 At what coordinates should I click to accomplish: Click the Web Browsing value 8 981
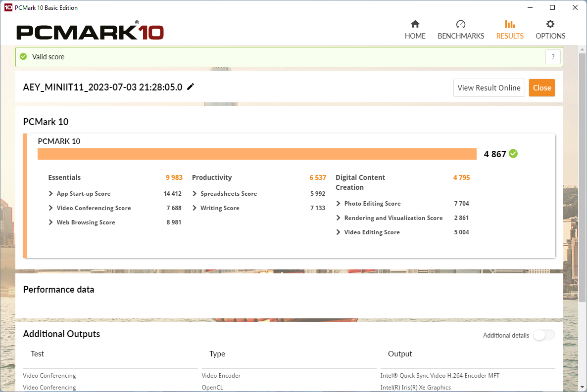[174, 222]
